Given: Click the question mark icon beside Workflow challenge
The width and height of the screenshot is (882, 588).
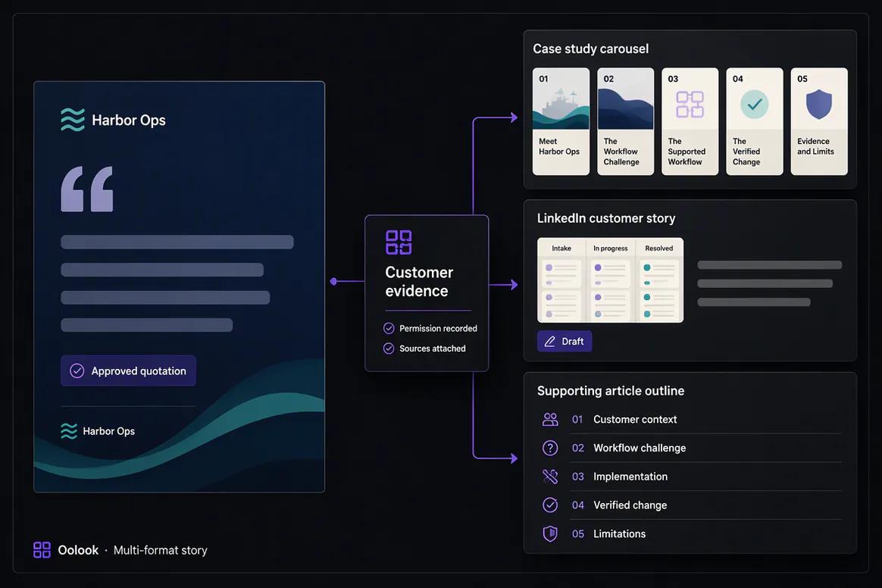Looking at the screenshot, I should tap(550, 448).
